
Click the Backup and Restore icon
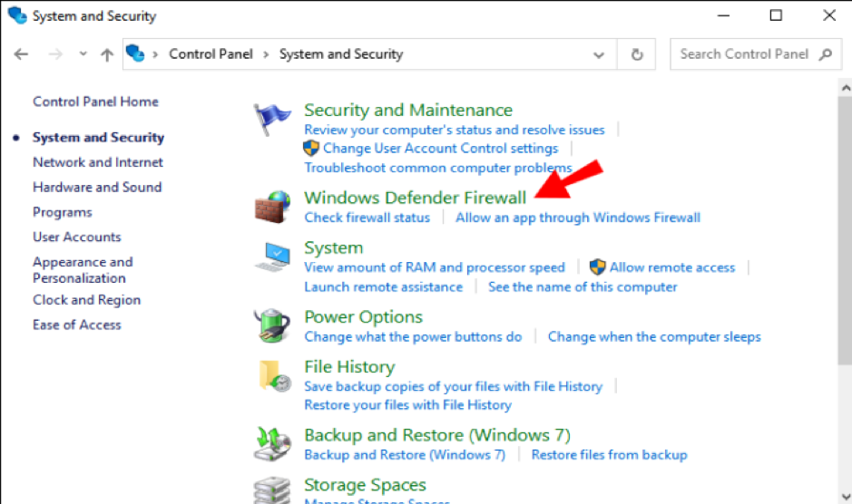click(x=271, y=443)
